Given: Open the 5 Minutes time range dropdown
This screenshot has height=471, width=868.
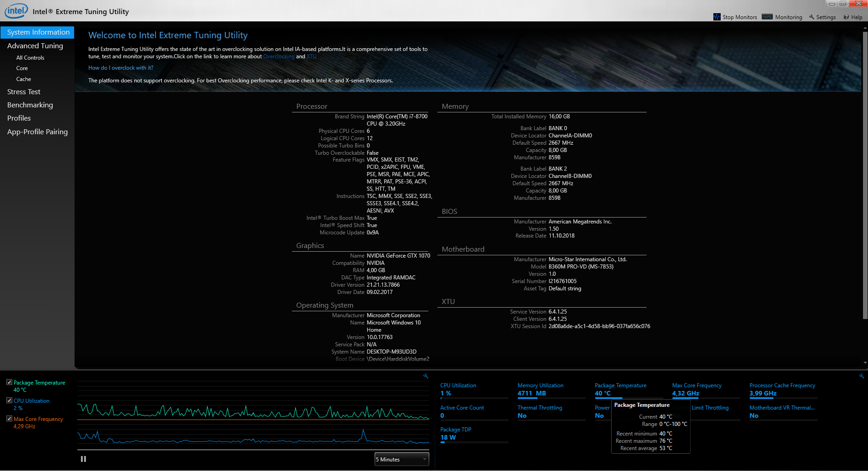Looking at the screenshot, I should coord(401,459).
